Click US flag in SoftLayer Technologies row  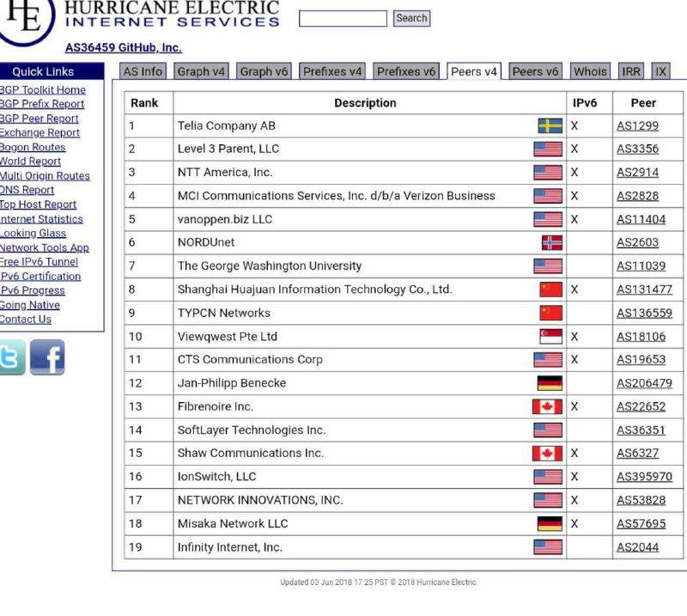(x=548, y=430)
